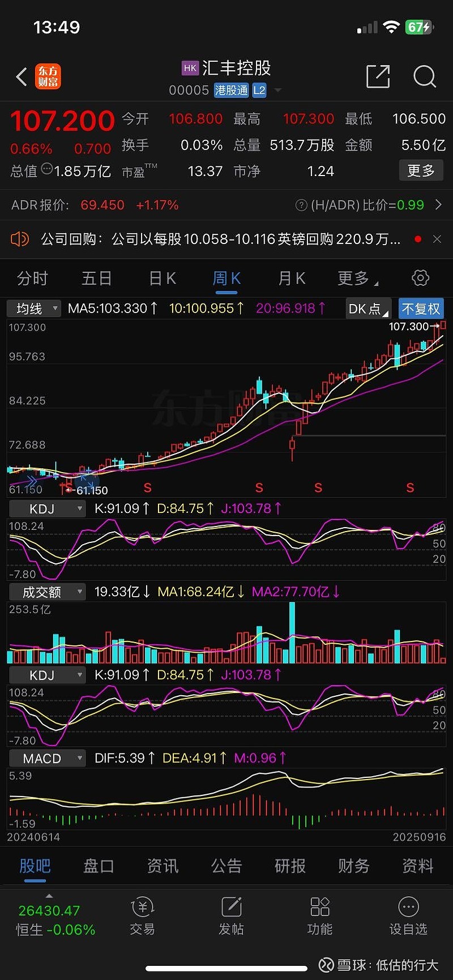Tap the share export icon

(x=378, y=76)
